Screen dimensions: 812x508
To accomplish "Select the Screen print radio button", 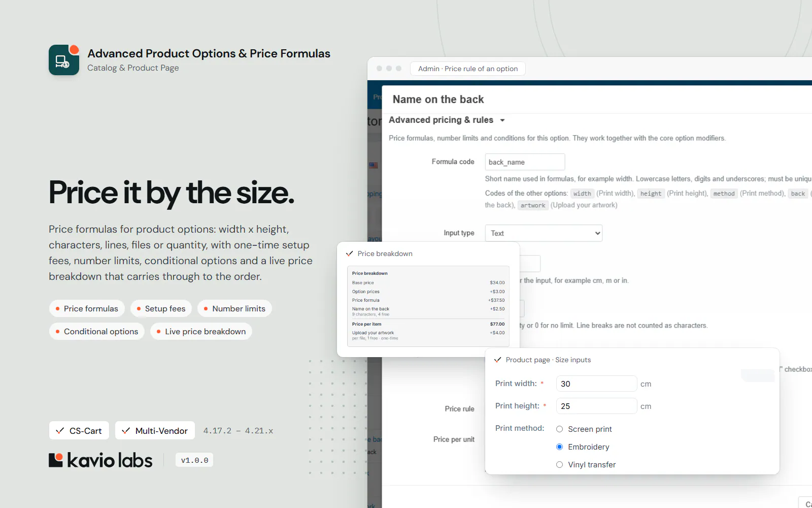I will [559, 429].
